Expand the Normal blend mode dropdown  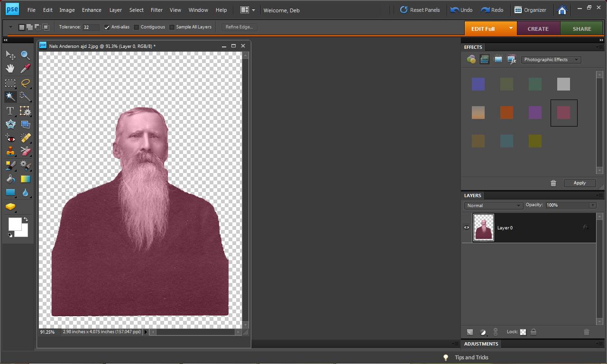493,205
